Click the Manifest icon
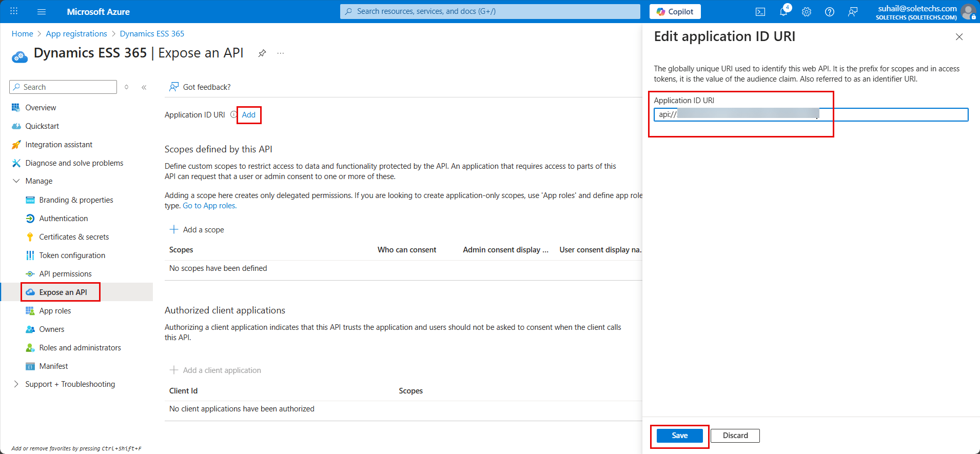The height and width of the screenshot is (454, 980). pyautogui.click(x=30, y=366)
